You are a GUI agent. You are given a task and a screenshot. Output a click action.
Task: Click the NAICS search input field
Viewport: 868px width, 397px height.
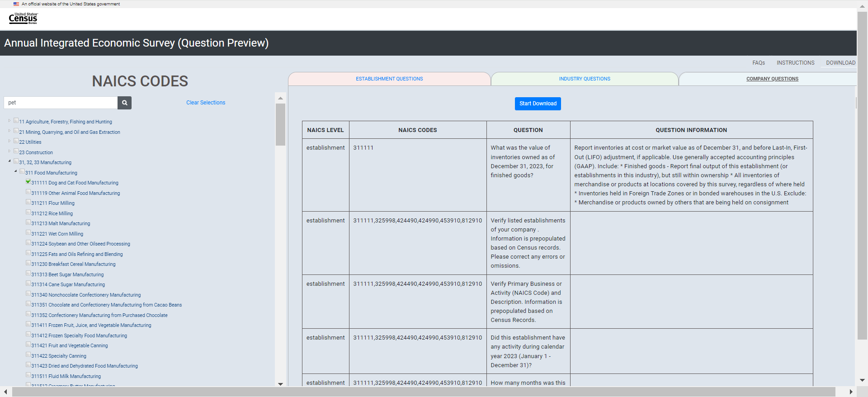pyautogui.click(x=61, y=103)
